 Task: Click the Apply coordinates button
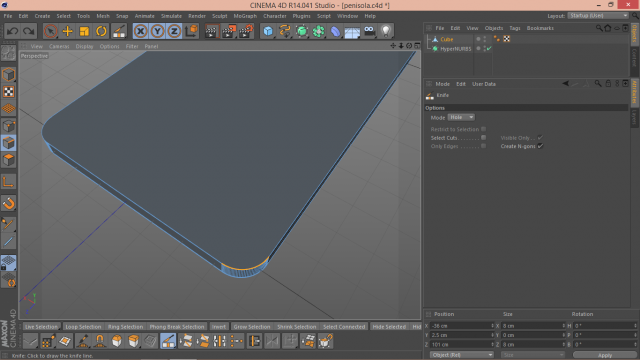pyautogui.click(x=605, y=355)
